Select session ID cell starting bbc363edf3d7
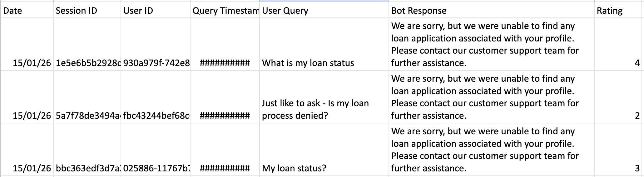The width and height of the screenshot is (644, 177). 87,150
